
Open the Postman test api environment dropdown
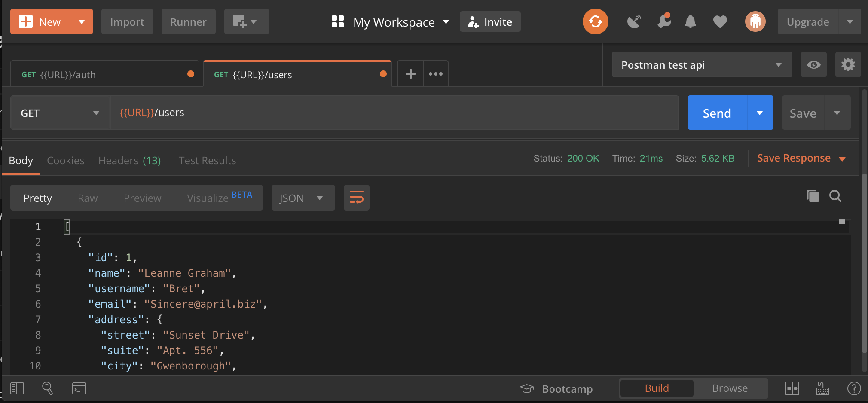pyautogui.click(x=702, y=65)
